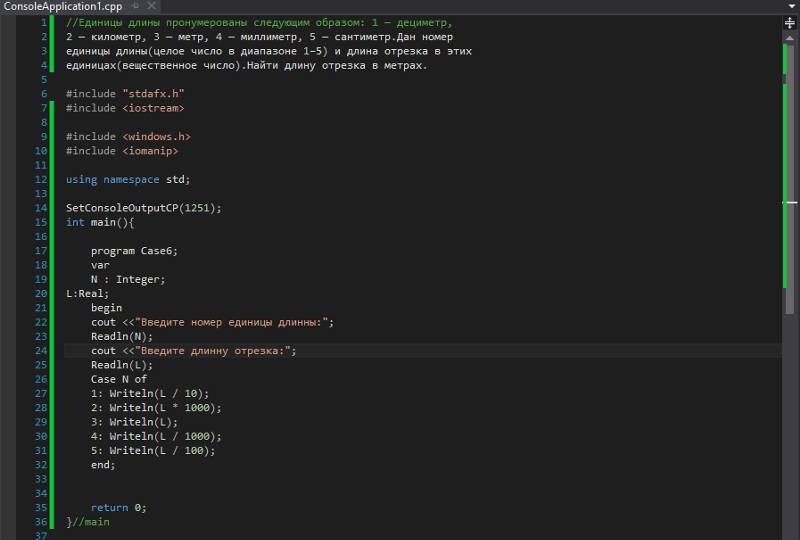This screenshot has width=800, height=540.
Task: Click the 'using namespace std;' line
Action: point(128,180)
